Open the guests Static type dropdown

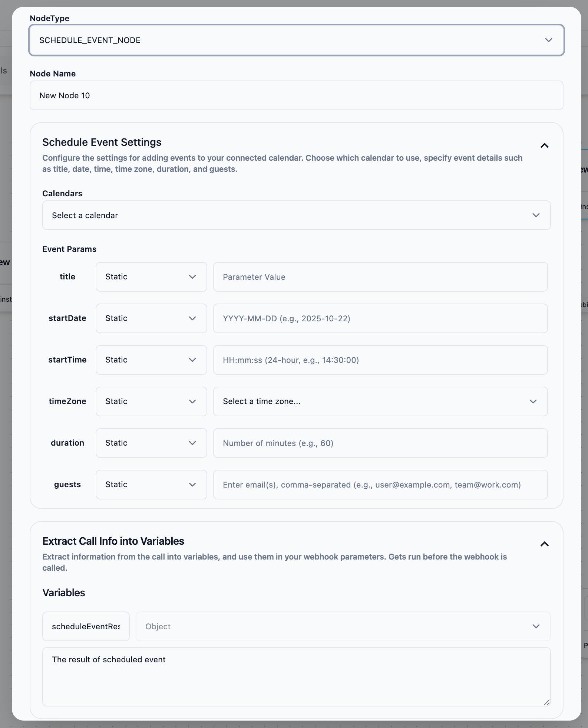pyautogui.click(x=151, y=485)
